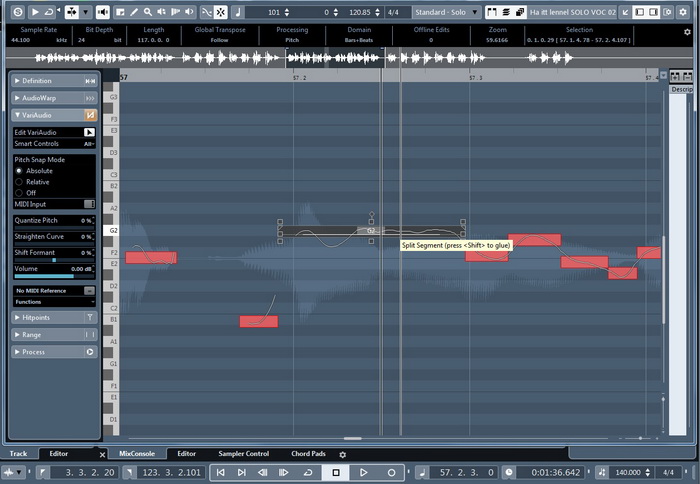Toggle Show Audio Event borders icon
This screenshot has height=484, width=700.
492,12
